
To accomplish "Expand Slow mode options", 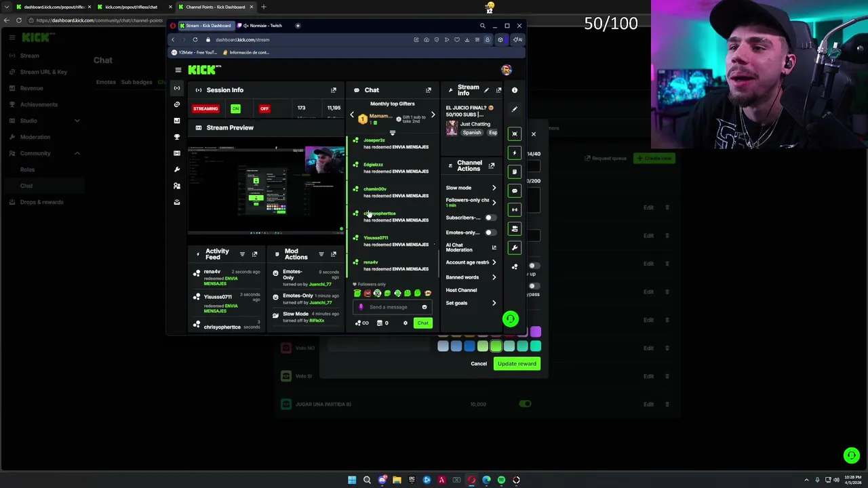I will 494,188.
